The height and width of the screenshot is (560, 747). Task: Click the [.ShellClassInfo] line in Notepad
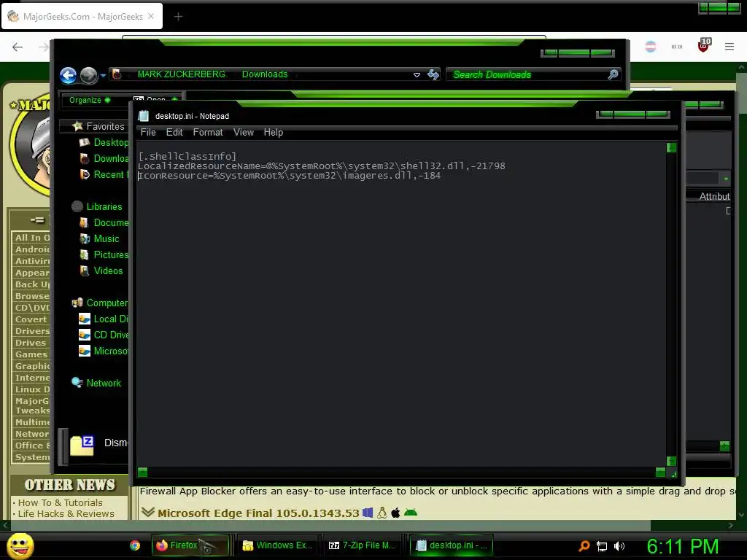click(187, 156)
